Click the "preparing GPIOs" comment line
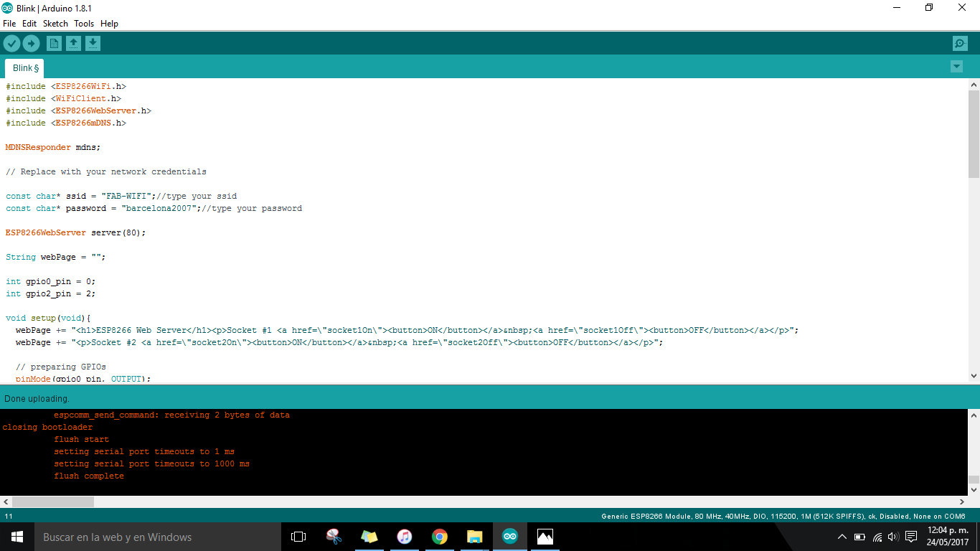 click(x=61, y=367)
